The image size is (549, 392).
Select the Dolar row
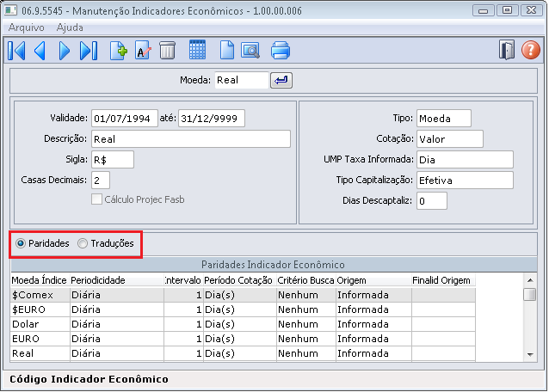pyautogui.click(x=243, y=324)
